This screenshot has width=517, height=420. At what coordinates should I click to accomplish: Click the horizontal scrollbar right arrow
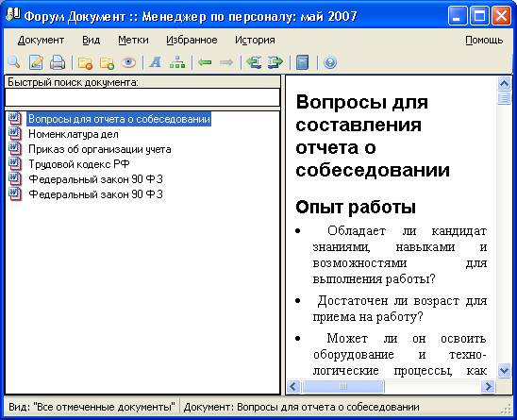(x=488, y=386)
